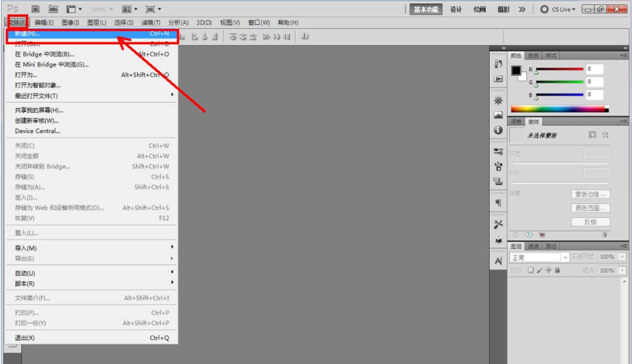Open the opacity 100% flyout arrow
The width and height of the screenshot is (632, 364).
[623, 257]
